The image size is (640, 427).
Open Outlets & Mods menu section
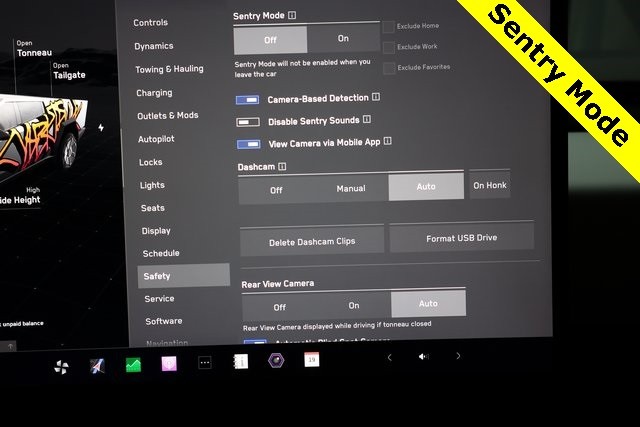click(x=168, y=116)
